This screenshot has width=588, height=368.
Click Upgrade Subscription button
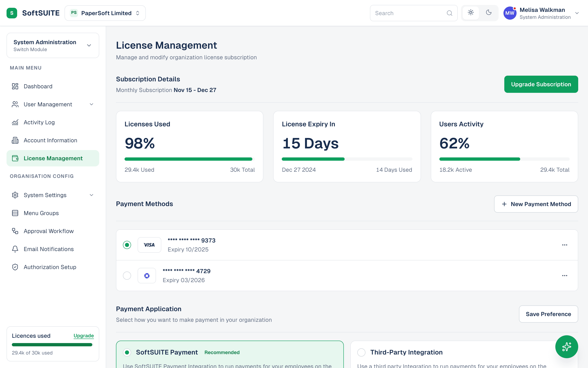[541, 84]
